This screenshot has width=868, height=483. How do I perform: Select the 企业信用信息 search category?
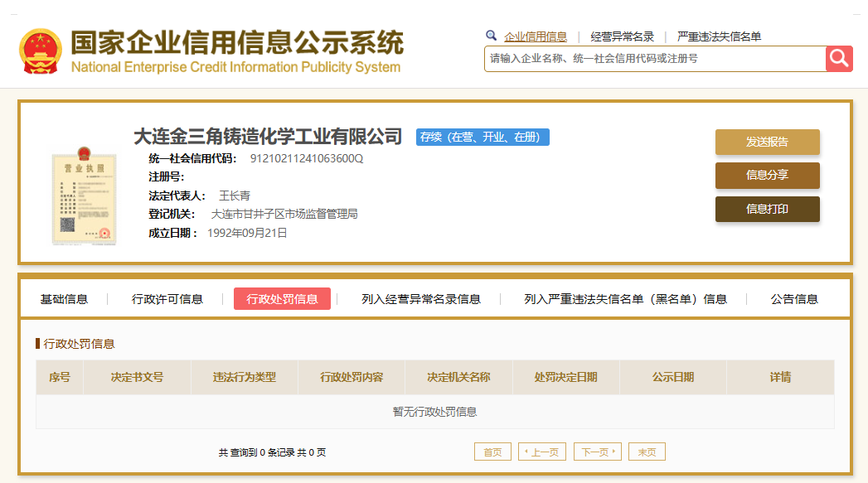536,36
